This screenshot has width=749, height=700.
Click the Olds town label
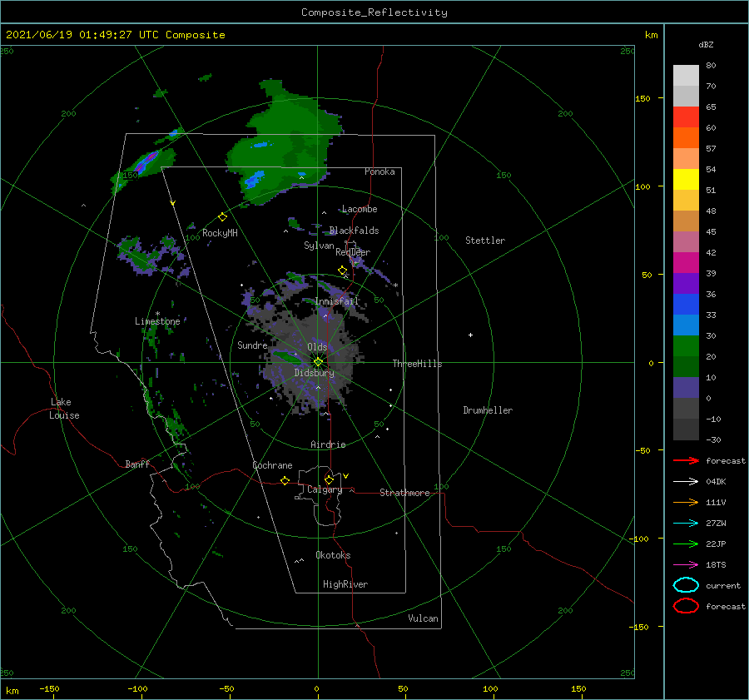317,347
